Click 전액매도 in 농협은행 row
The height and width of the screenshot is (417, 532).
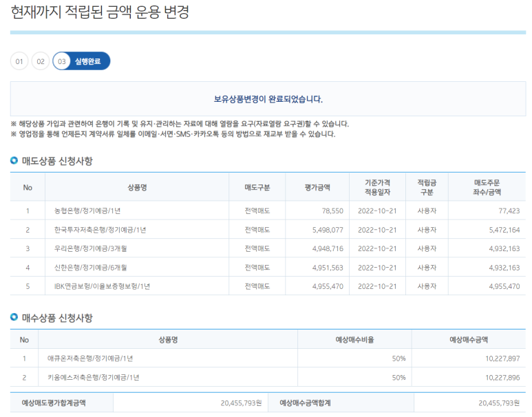point(257,211)
